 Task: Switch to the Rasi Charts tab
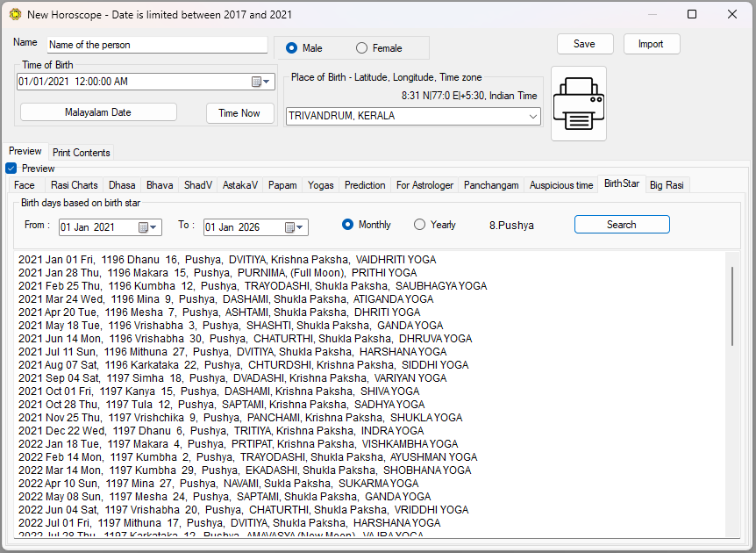coord(74,185)
